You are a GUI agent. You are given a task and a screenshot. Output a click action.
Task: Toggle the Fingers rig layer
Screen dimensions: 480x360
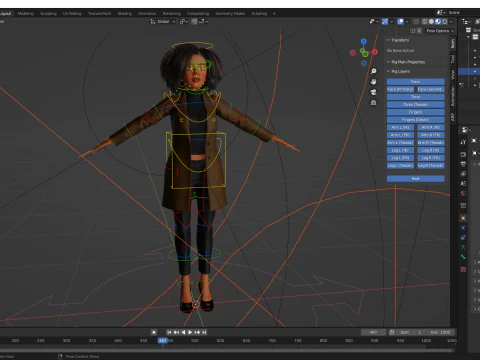point(415,112)
